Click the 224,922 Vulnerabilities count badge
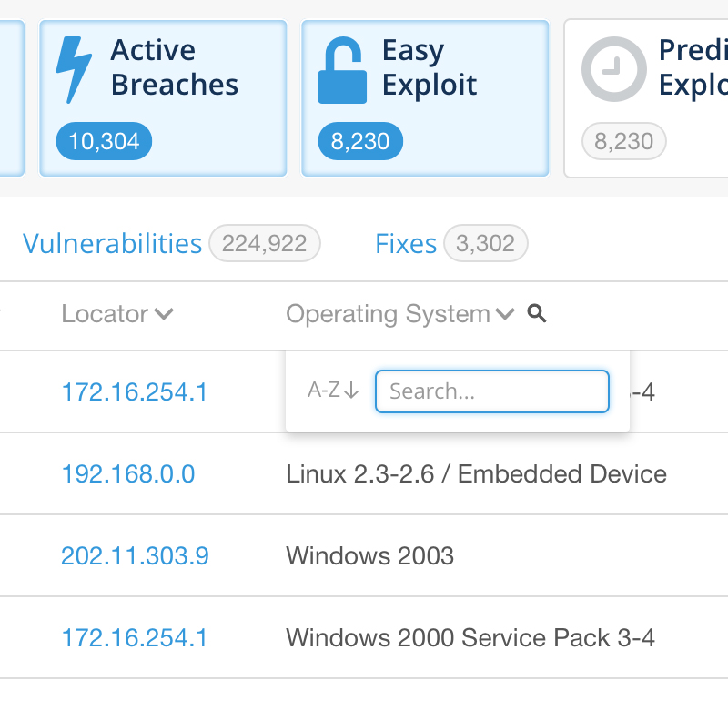Screen dimensions: 728x701 pos(265,243)
